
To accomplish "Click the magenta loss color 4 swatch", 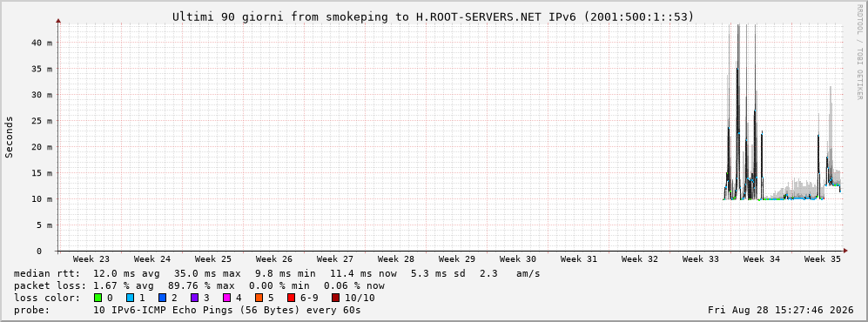I will click(225, 298).
